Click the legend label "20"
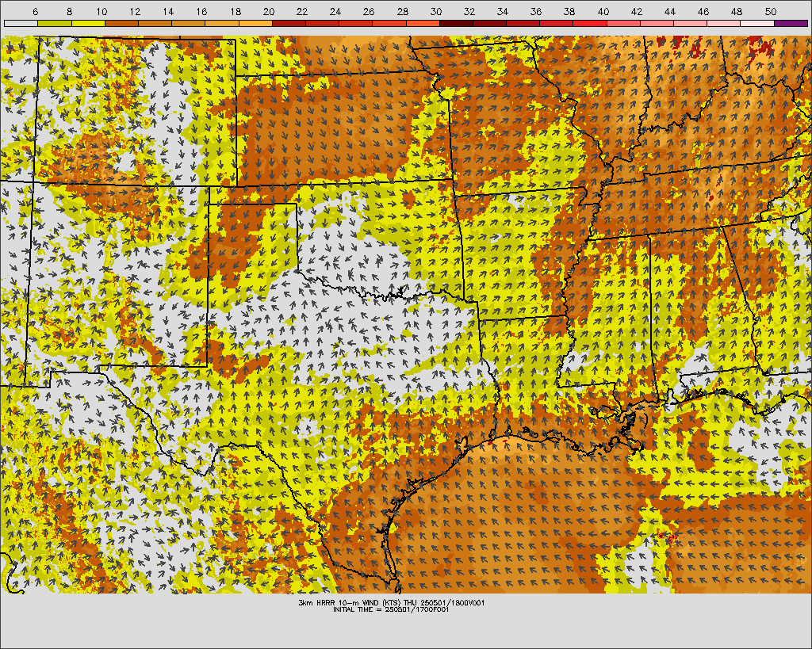 click(268, 11)
